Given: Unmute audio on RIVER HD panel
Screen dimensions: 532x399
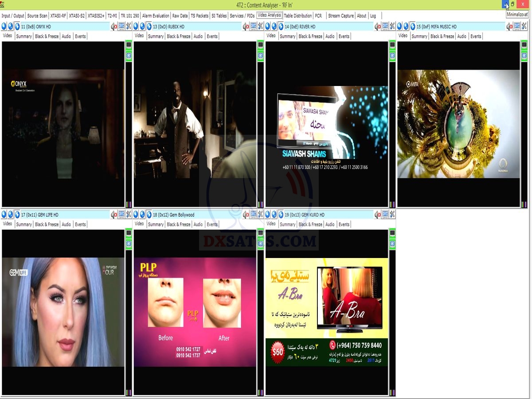Looking at the screenshot, I should click(x=377, y=27).
